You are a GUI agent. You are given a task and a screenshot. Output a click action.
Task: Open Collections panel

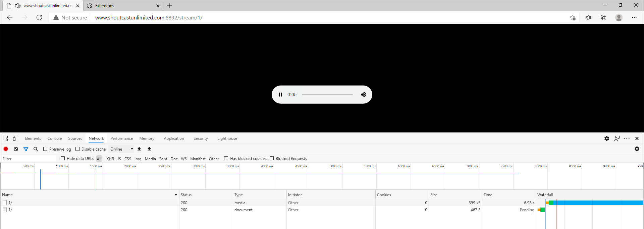point(603,17)
